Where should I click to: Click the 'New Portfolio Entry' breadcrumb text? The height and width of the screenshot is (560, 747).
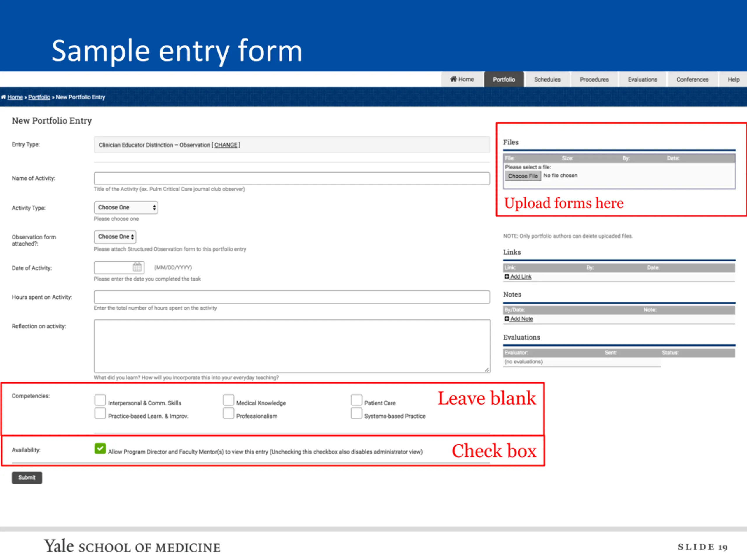80,97
